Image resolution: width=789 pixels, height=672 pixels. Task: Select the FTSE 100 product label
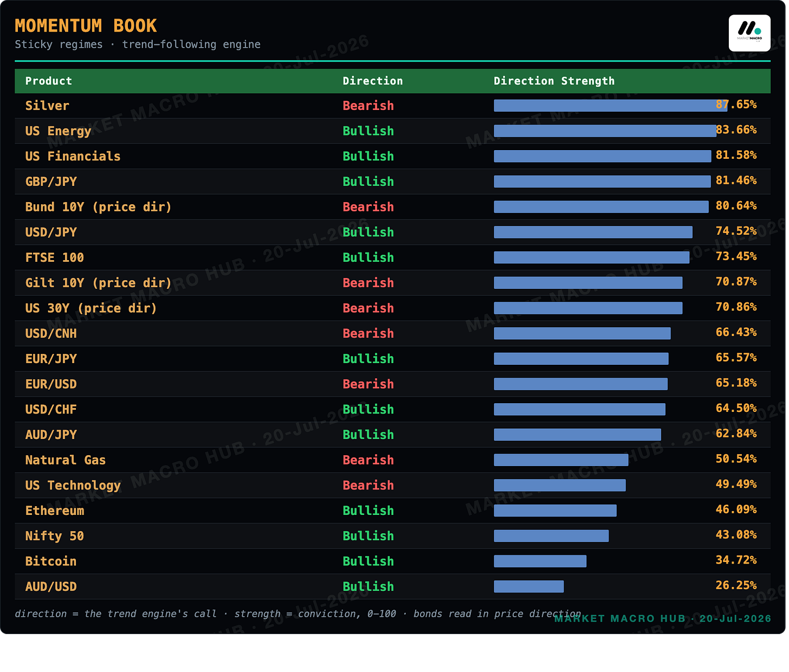(55, 257)
